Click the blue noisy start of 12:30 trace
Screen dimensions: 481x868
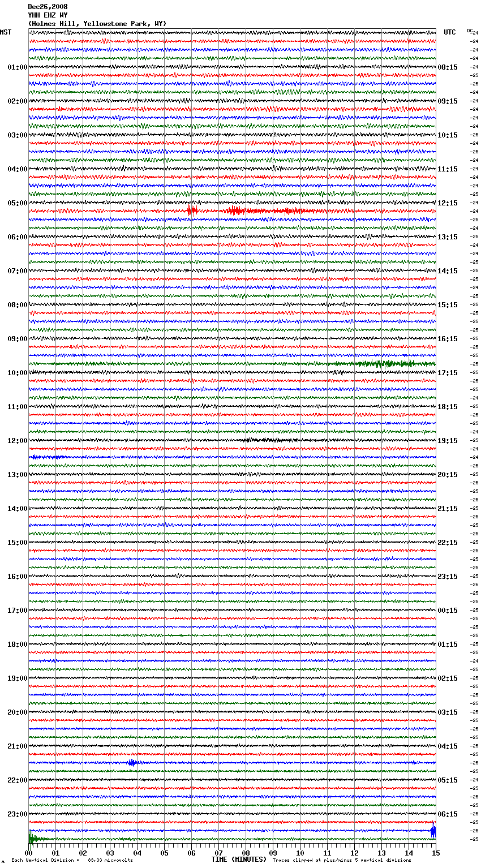(x=48, y=457)
